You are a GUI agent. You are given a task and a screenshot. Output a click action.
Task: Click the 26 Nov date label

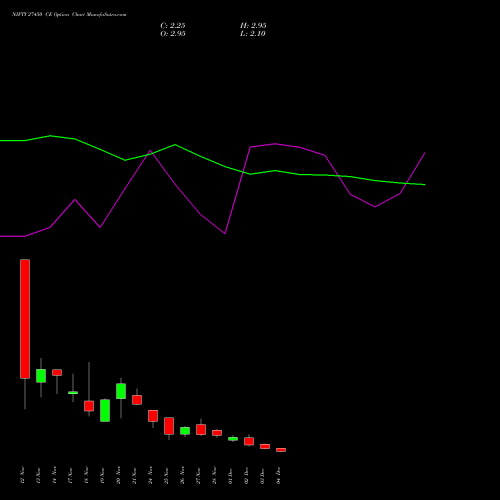(183, 475)
